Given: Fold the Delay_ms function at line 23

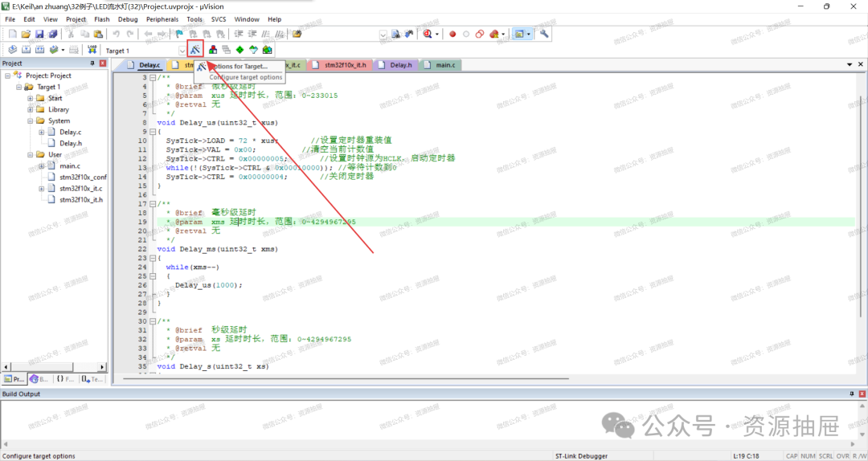Looking at the screenshot, I should pyautogui.click(x=153, y=258).
